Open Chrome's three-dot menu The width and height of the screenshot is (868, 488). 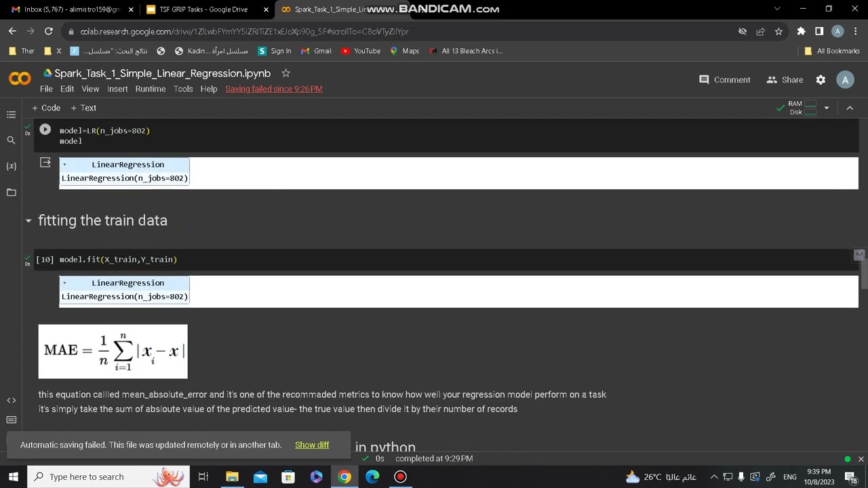pyautogui.click(x=856, y=31)
